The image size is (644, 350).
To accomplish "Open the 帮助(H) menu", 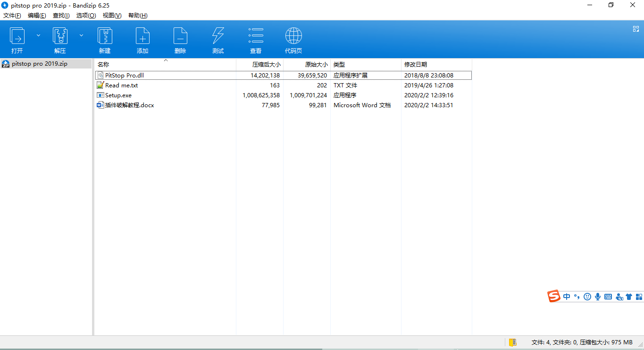I will coord(138,16).
